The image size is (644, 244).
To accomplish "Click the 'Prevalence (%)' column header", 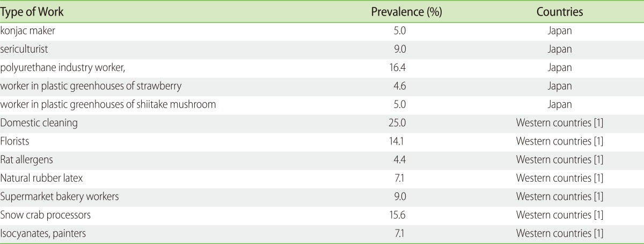I will click(406, 12).
